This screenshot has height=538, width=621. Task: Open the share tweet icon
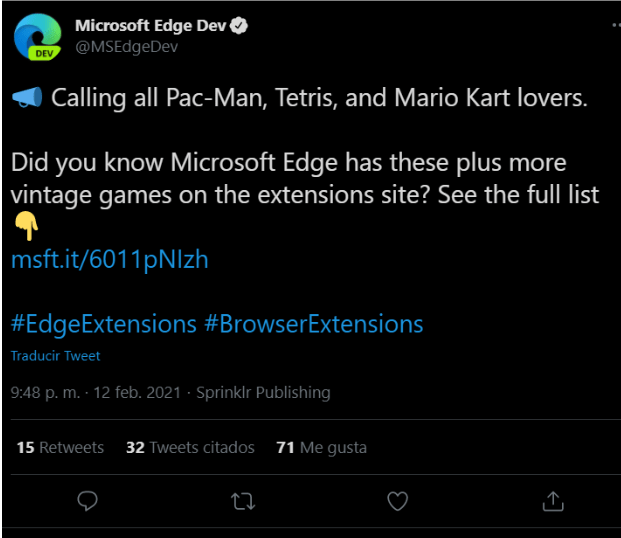pyautogui.click(x=552, y=499)
